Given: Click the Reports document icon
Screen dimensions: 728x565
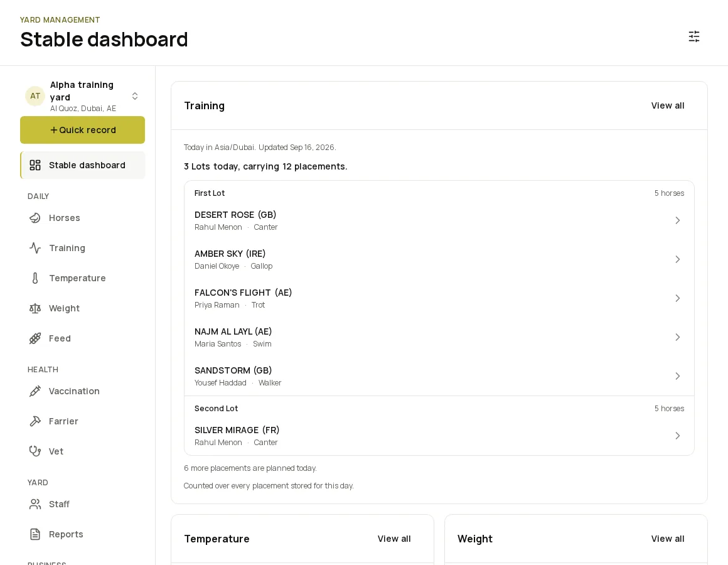Looking at the screenshot, I should (x=35, y=534).
